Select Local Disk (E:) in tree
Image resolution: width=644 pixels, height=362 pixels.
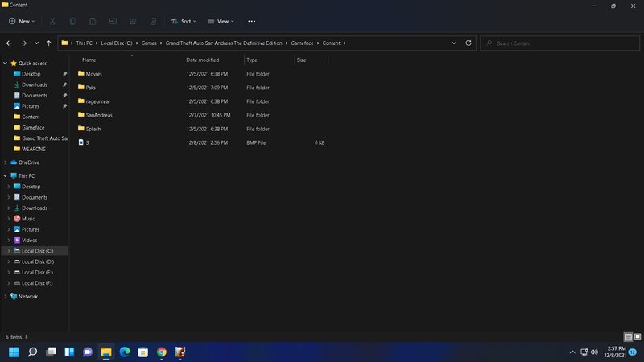click(37, 272)
